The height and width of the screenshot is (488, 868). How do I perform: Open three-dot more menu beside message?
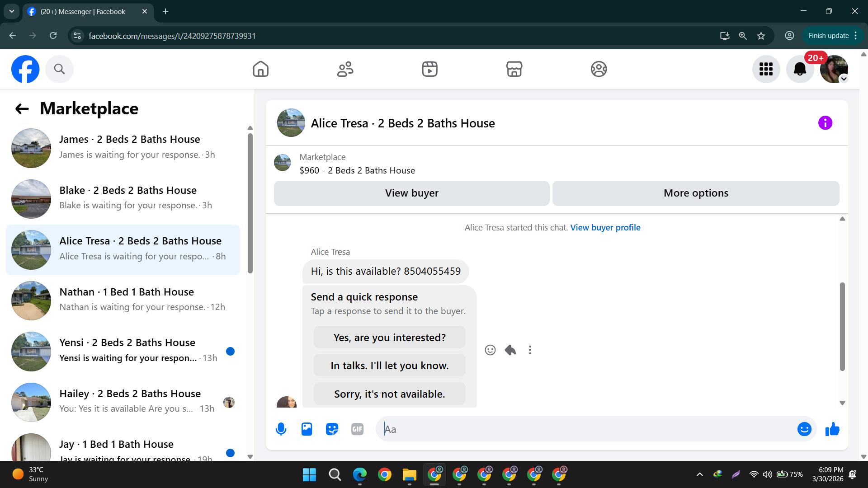530,350
